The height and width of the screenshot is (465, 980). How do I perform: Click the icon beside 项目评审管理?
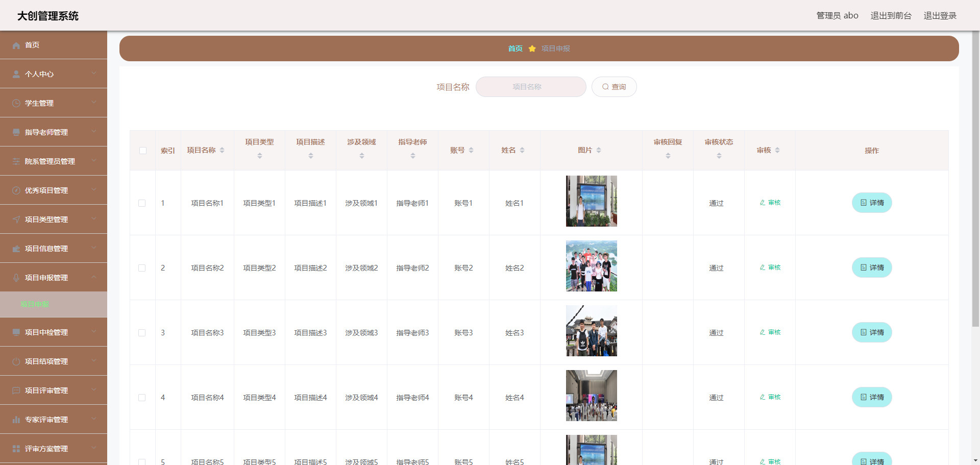[x=16, y=391]
